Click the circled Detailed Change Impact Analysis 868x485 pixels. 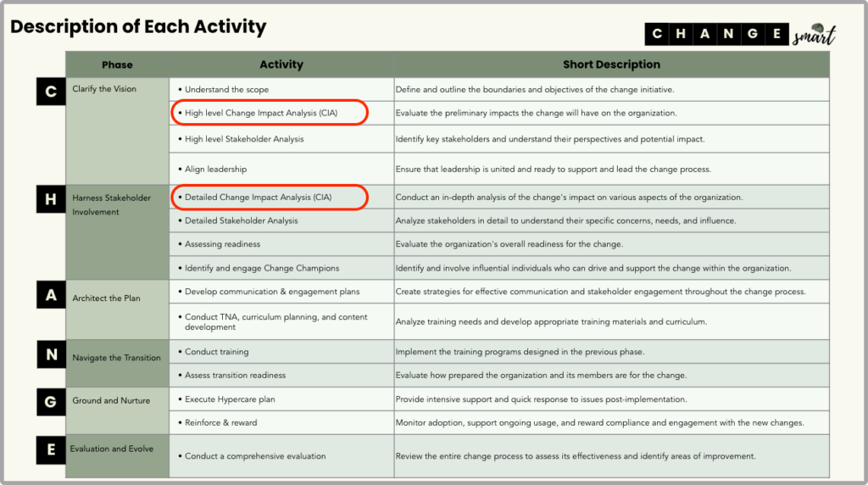point(270,198)
